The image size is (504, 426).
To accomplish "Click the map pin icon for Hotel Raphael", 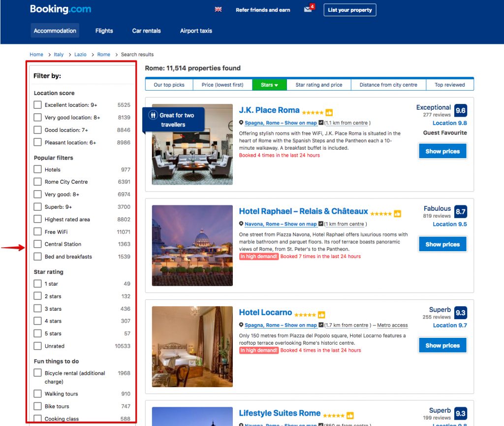I will click(241, 224).
